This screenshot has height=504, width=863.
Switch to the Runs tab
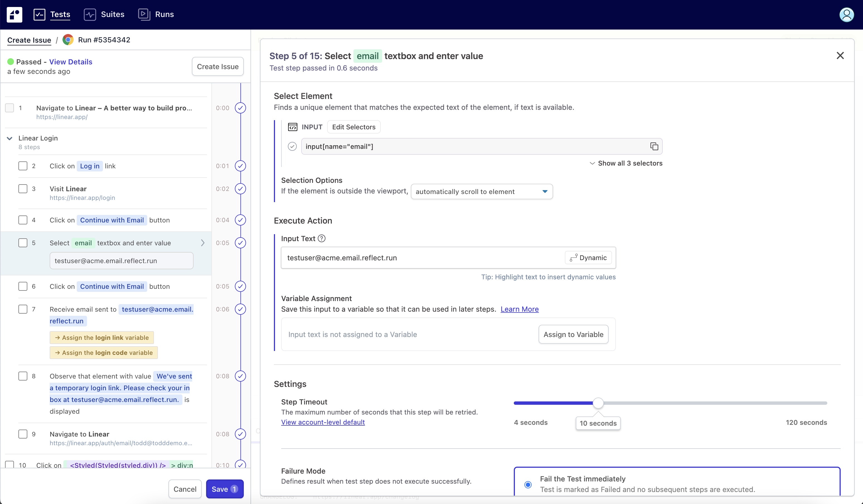(156, 14)
